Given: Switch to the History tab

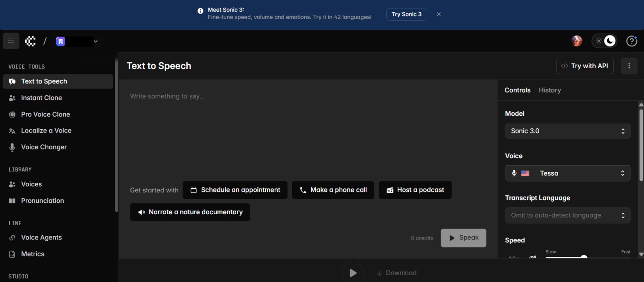Looking at the screenshot, I should pos(550,90).
